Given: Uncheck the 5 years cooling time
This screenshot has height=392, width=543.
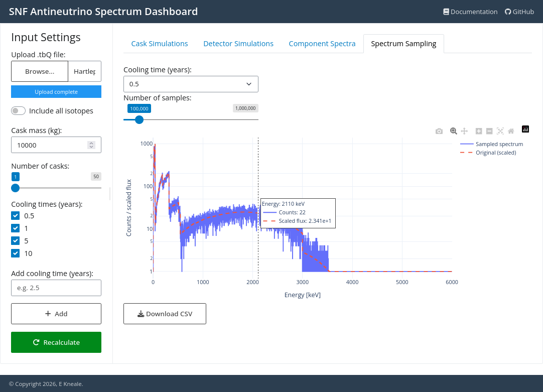Looking at the screenshot, I should coord(15,241).
